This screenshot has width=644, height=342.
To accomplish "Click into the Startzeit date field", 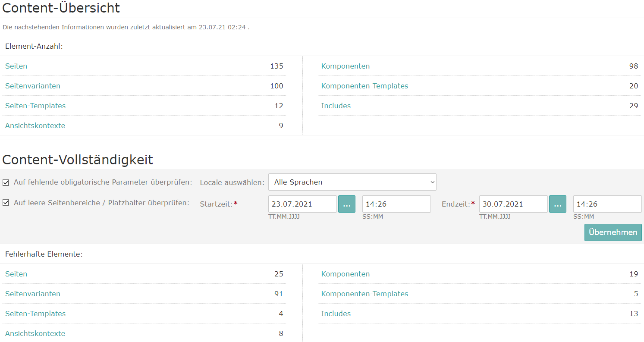I will point(302,204).
